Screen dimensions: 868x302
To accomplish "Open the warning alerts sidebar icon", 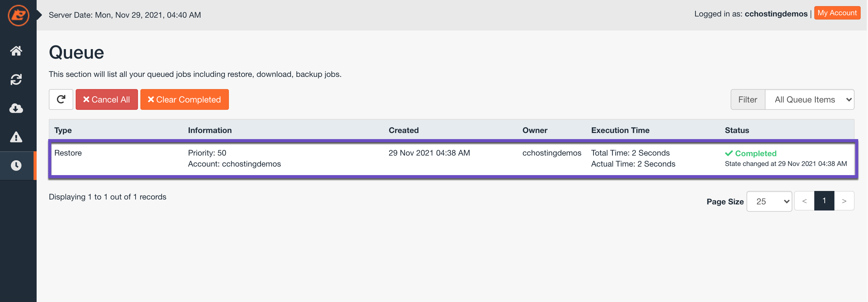I will [16, 137].
